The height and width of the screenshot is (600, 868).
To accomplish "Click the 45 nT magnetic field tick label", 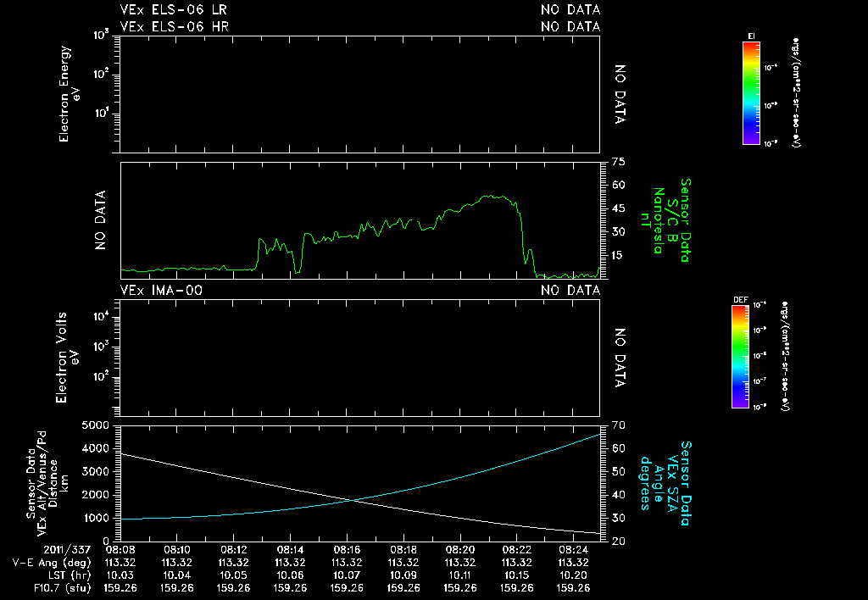I will 618,208.
